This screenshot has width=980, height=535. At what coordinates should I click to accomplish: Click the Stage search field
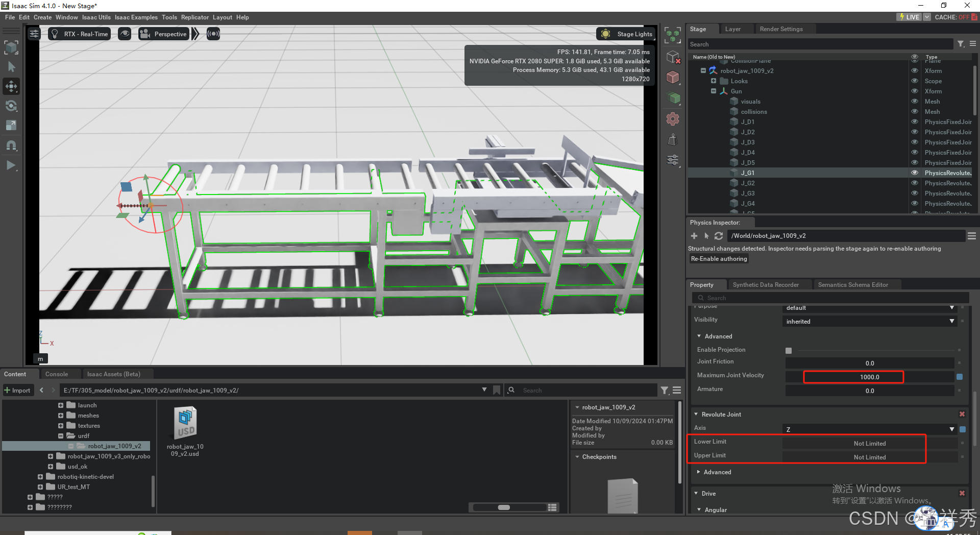820,44
